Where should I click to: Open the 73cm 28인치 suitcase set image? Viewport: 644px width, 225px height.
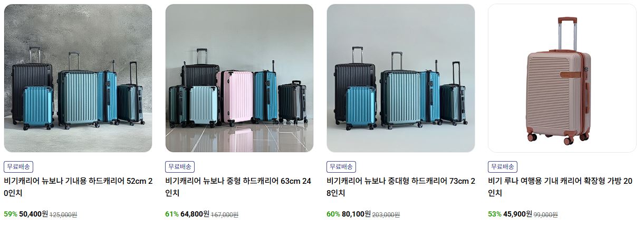401,78
